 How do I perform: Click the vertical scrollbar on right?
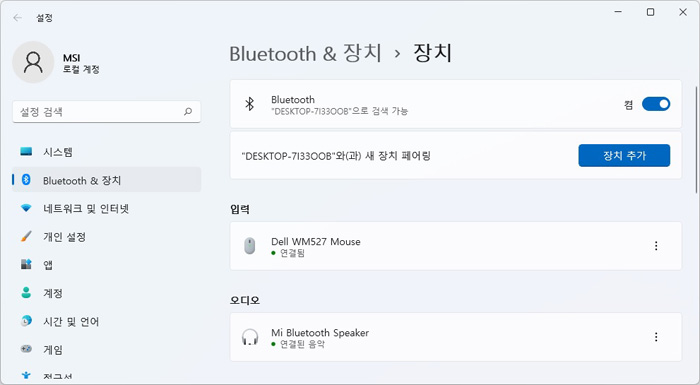pos(696,139)
